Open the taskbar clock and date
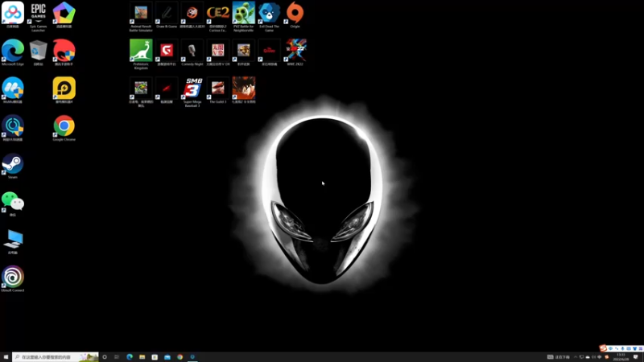Viewport: 644px width, 362px height. click(x=621, y=357)
